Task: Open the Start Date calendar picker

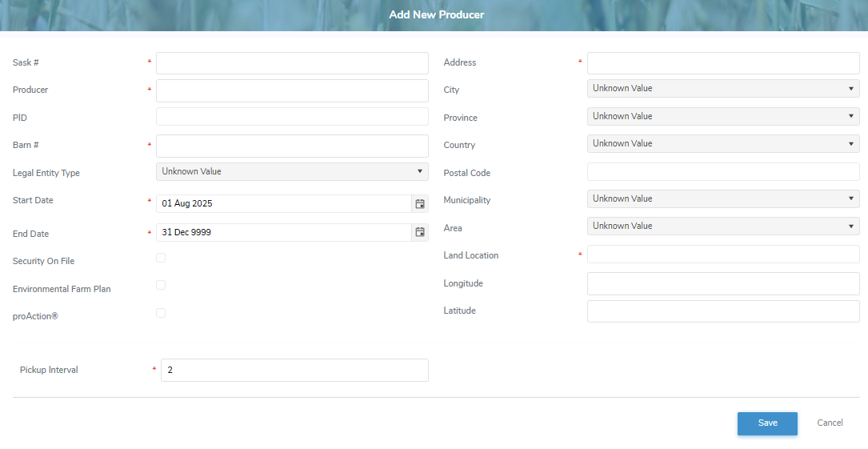Action: (x=420, y=204)
